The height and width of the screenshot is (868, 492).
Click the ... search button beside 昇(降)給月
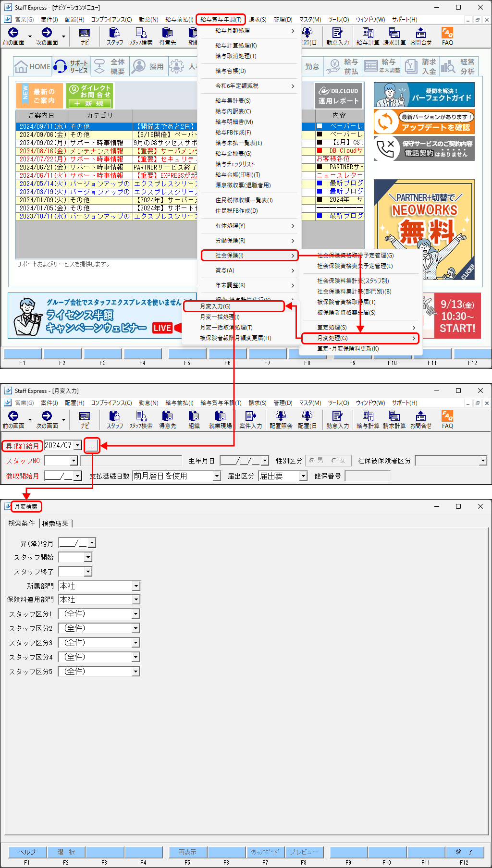coord(91,446)
